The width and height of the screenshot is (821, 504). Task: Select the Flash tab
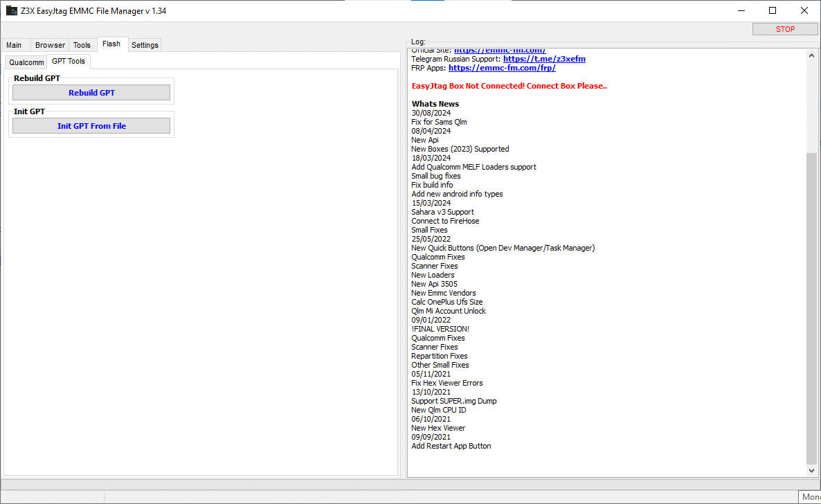coord(111,44)
